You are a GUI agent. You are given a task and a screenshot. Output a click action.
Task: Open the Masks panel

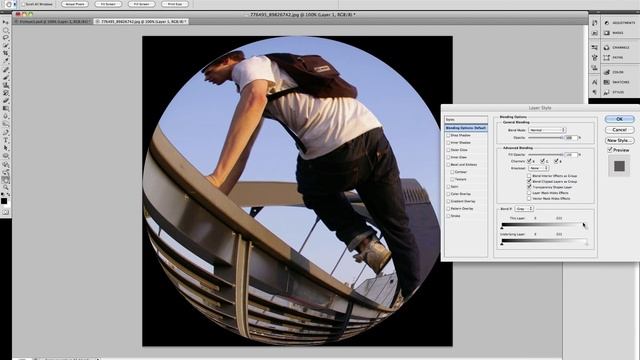(x=614, y=33)
